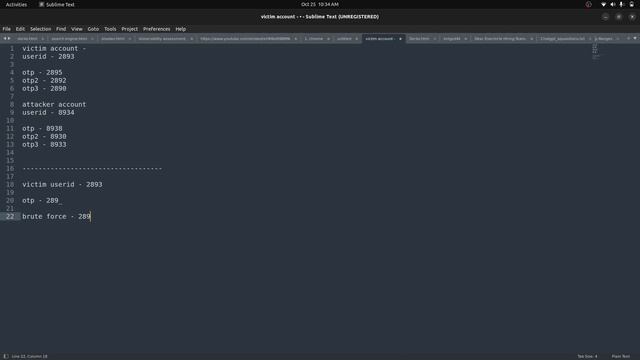Click the new tab plus icon
The width and height of the screenshot is (640, 360).
click(x=628, y=38)
